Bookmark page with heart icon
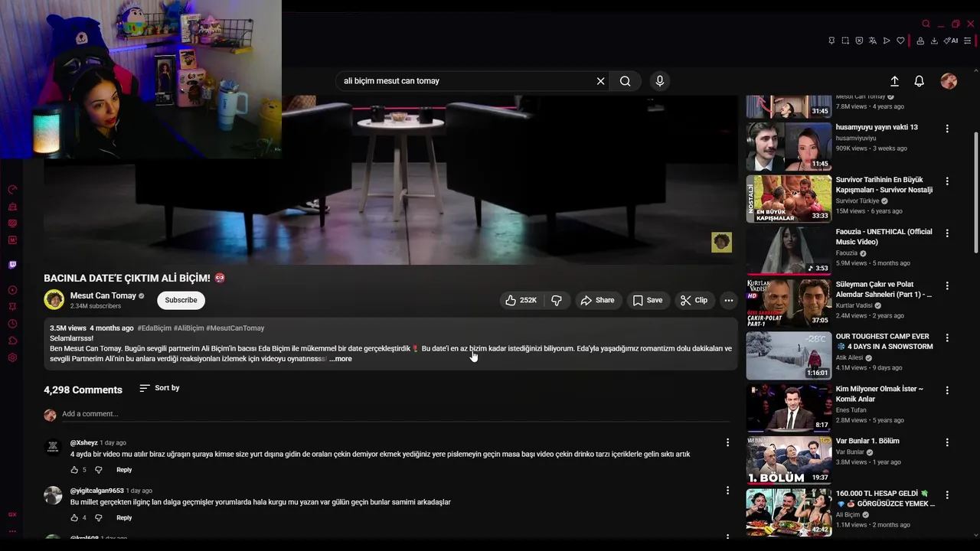Viewport: 980px width, 551px height. pos(900,41)
